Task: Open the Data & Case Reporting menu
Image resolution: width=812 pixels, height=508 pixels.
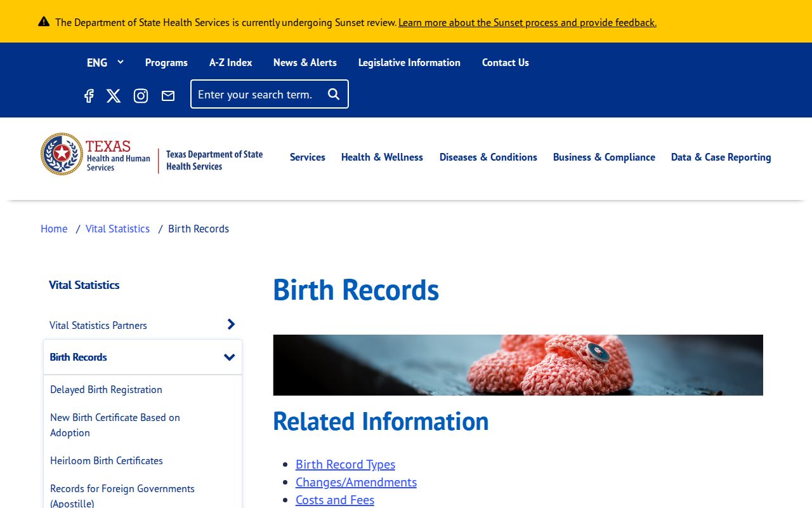Action: pyautogui.click(x=721, y=157)
